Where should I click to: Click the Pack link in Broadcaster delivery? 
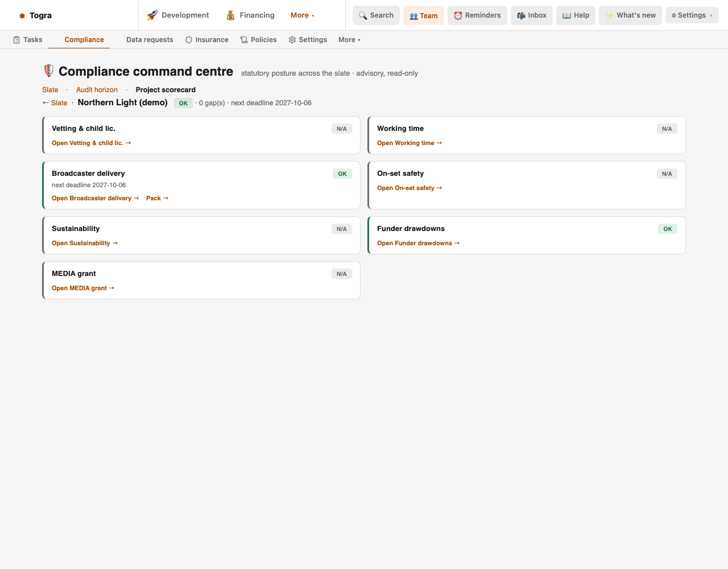click(158, 199)
